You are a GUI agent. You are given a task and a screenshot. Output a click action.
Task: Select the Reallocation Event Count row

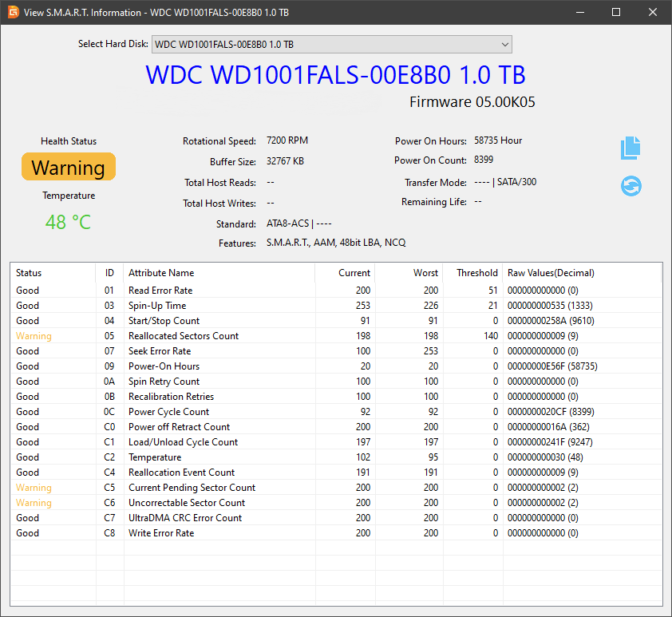(x=336, y=473)
